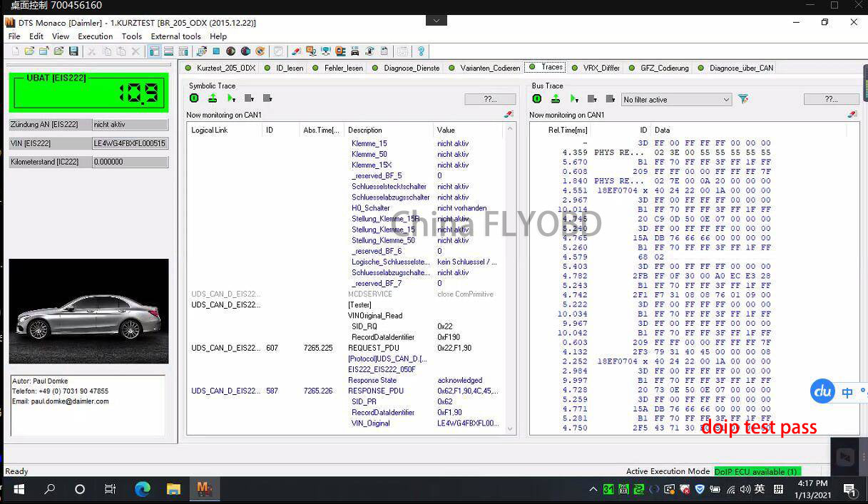
Task: Clear Bus Trace with the eraser icon
Action: pyautogui.click(x=852, y=114)
